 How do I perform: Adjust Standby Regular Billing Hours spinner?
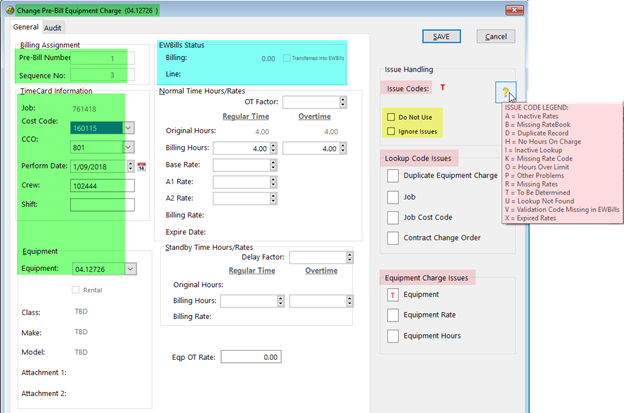coord(281,301)
